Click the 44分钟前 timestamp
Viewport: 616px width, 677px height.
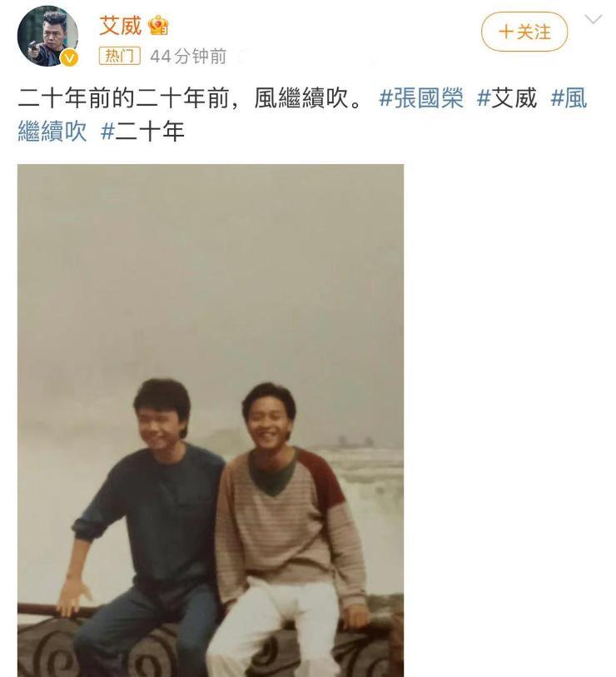[188, 57]
